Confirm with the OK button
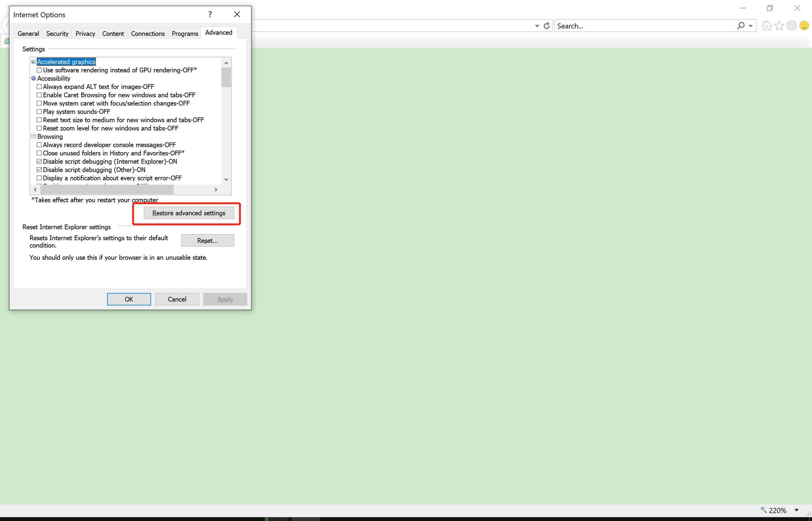This screenshot has height=521, width=812. (129, 299)
